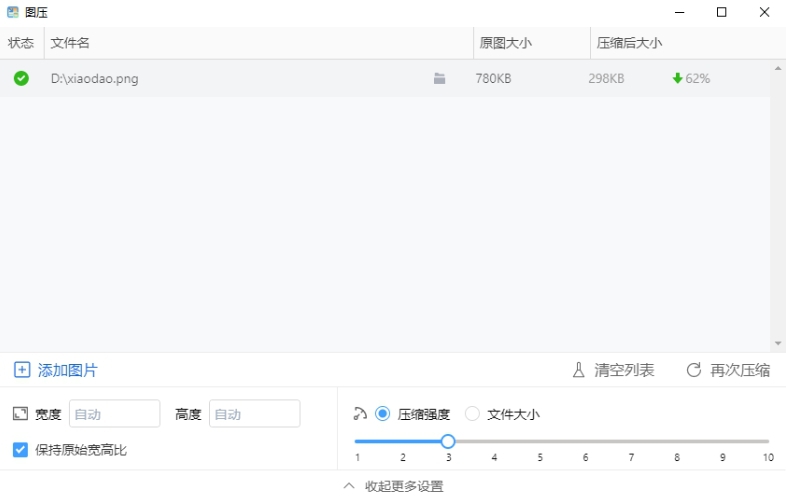The image size is (786, 500).
Task: Select the 压缩强度 radio button
Action: coord(382,414)
